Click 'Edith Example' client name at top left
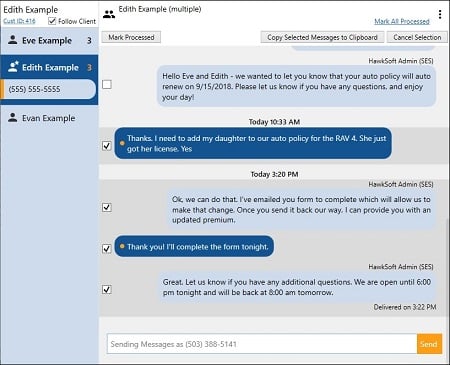Screen dimensions: 450x365 [30, 10]
